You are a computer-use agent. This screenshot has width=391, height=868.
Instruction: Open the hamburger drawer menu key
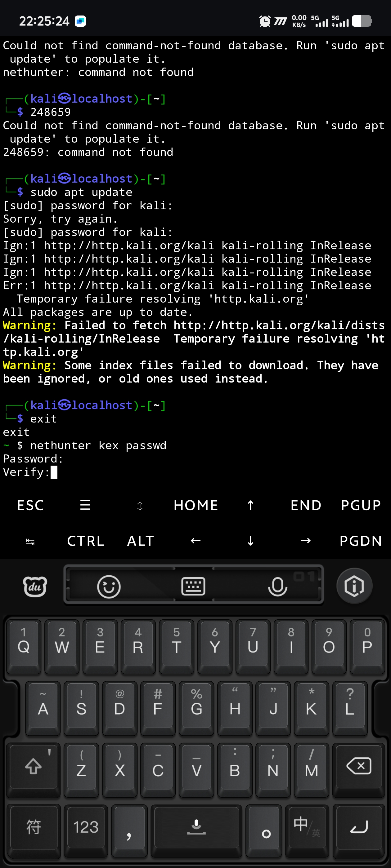click(85, 505)
